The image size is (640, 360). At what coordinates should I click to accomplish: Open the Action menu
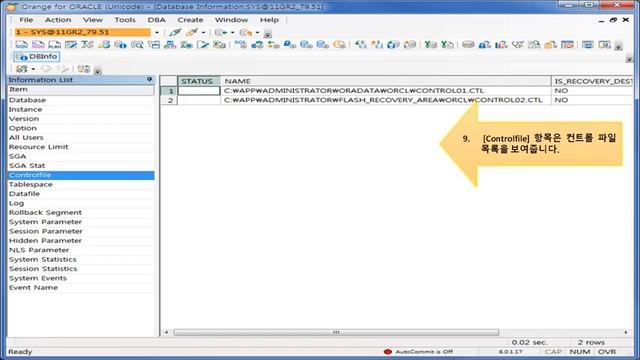coord(58,20)
